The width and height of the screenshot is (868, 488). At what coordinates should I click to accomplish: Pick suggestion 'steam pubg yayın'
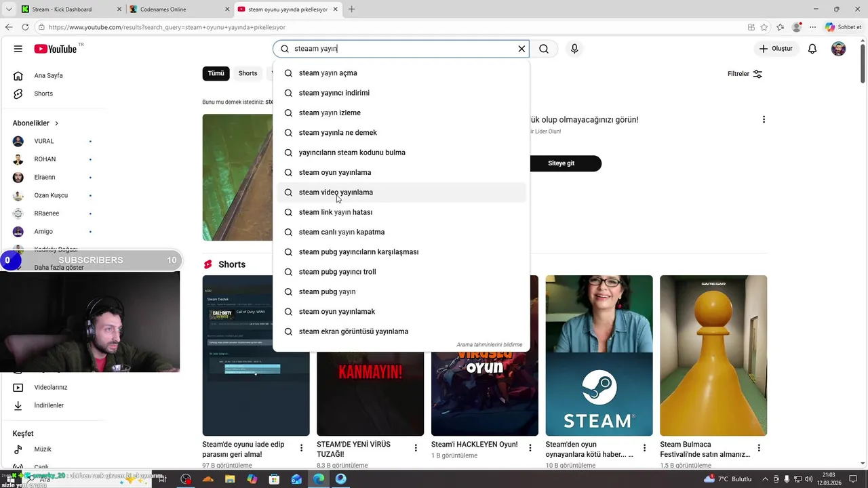pos(401,291)
